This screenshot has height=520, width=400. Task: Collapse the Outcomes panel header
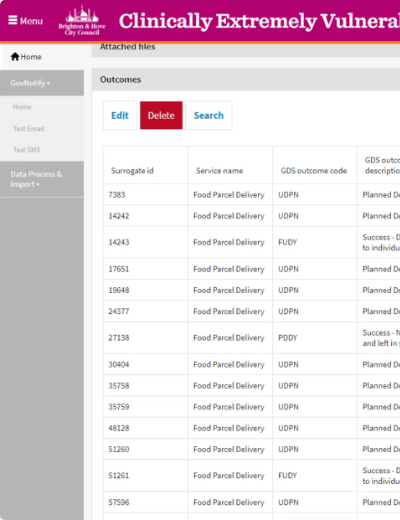coord(246,80)
